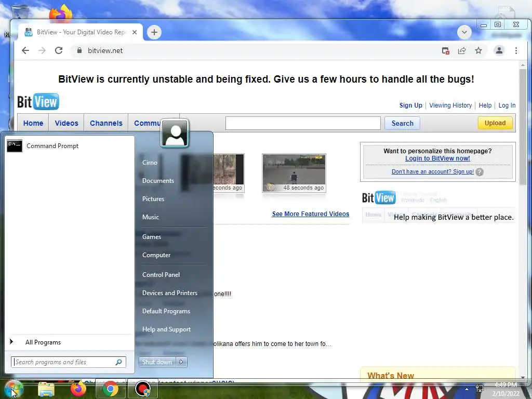The height and width of the screenshot is (399, 532).
Task: Show hidden system tray icons
Action: pos(467,389)
